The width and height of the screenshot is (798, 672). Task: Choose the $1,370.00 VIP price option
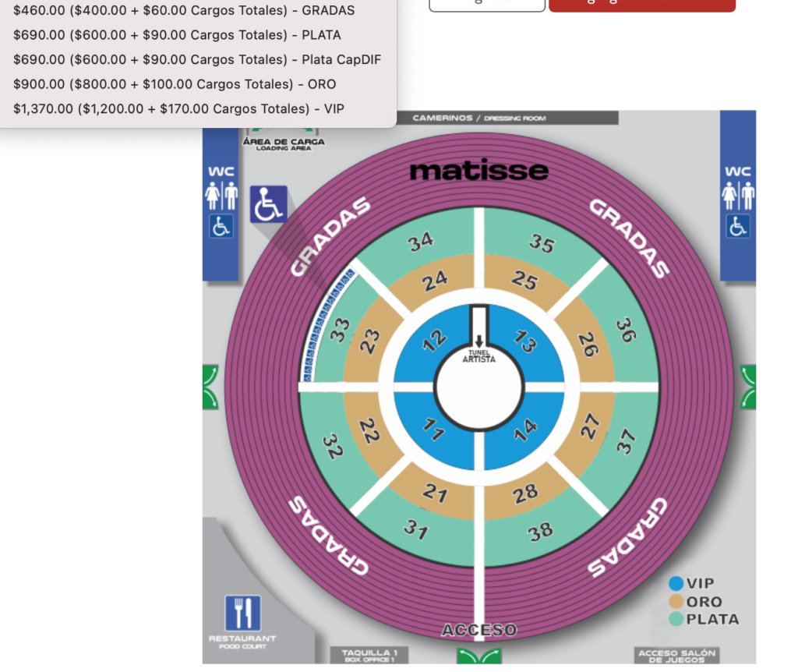click(x=178, y=108)
